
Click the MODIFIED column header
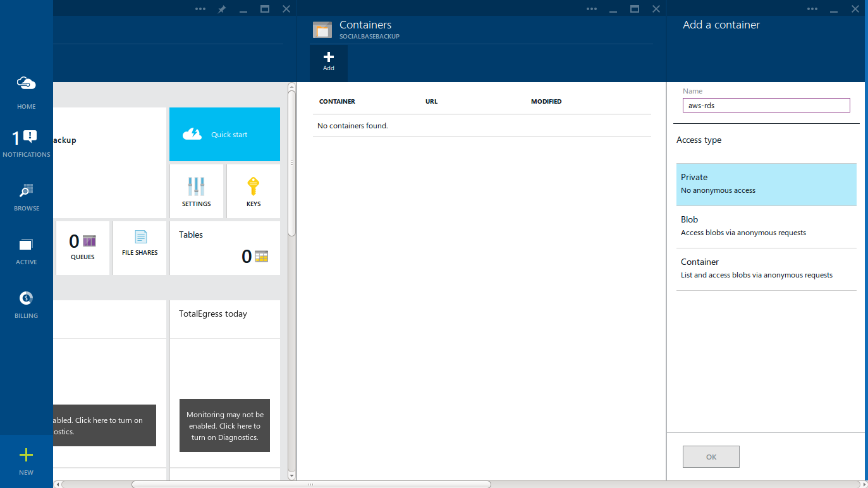546,102
